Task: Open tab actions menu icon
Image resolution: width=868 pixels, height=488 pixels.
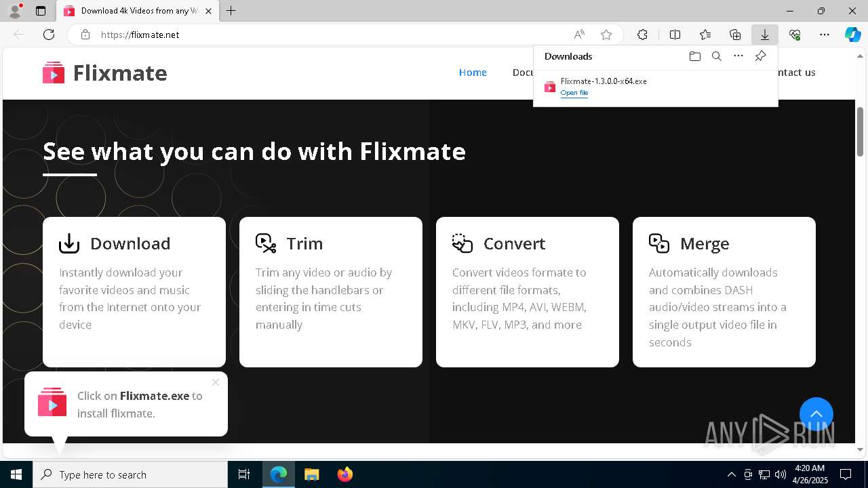Action: 41,11
